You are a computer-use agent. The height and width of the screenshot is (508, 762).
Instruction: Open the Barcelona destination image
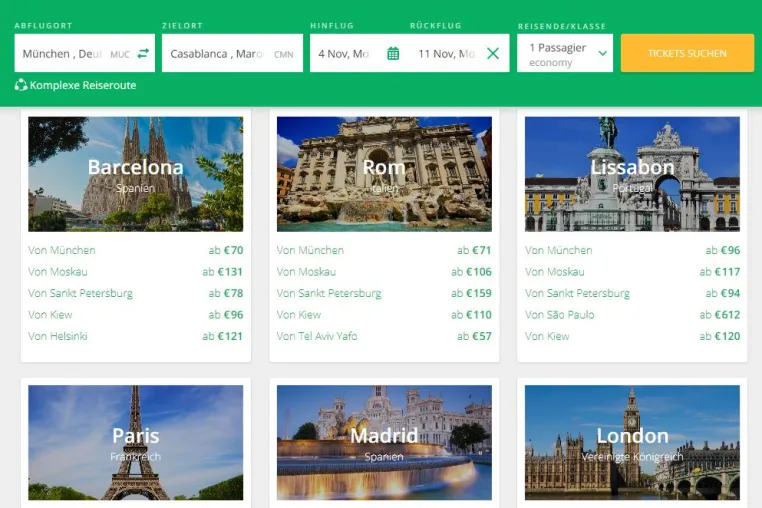click(x=136, y=174)
